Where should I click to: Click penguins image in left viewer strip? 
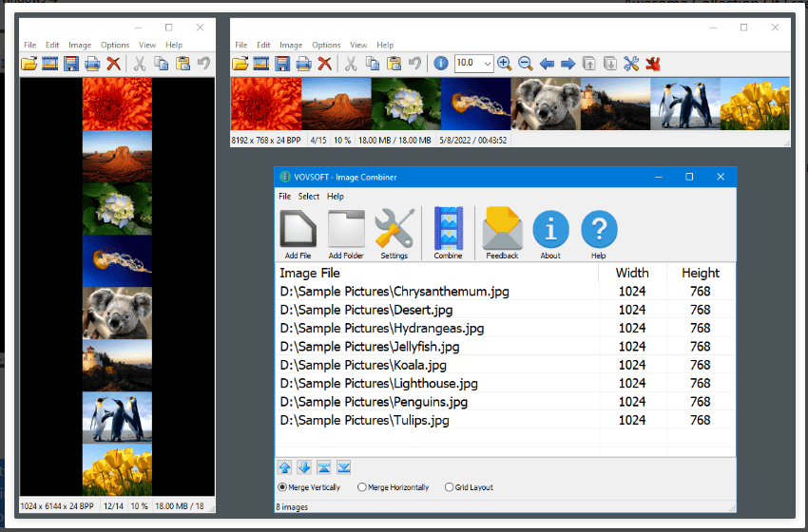click(117, 418)
